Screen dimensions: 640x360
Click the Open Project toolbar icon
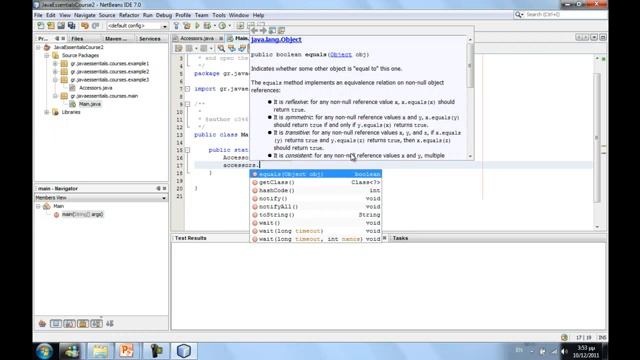coord(61,26)
